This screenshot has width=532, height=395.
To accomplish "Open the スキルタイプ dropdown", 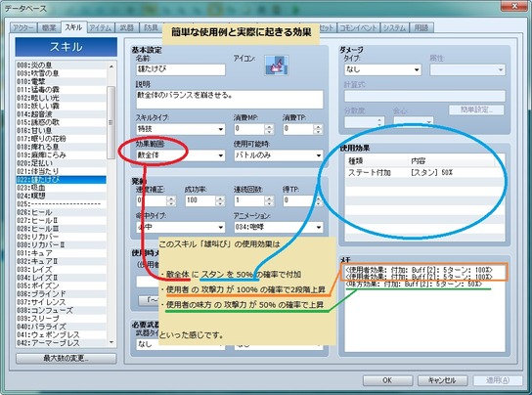I will coord(181,129).
